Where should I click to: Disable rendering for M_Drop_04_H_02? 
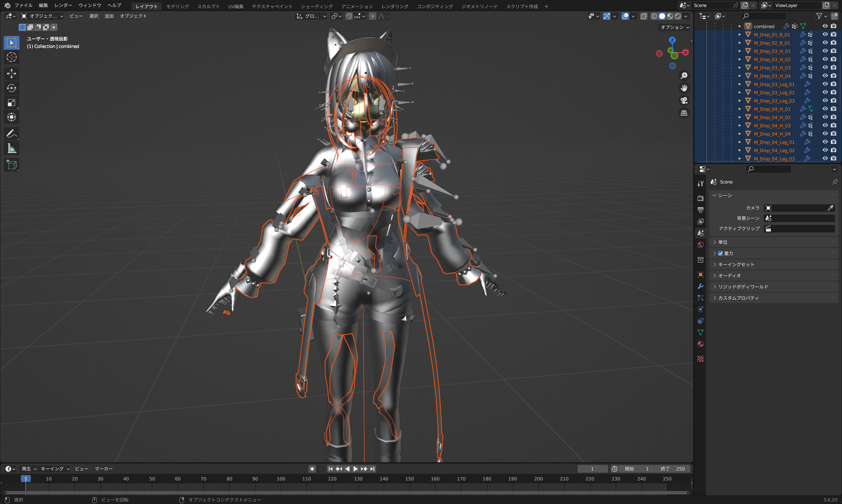(x=834, y=117)
